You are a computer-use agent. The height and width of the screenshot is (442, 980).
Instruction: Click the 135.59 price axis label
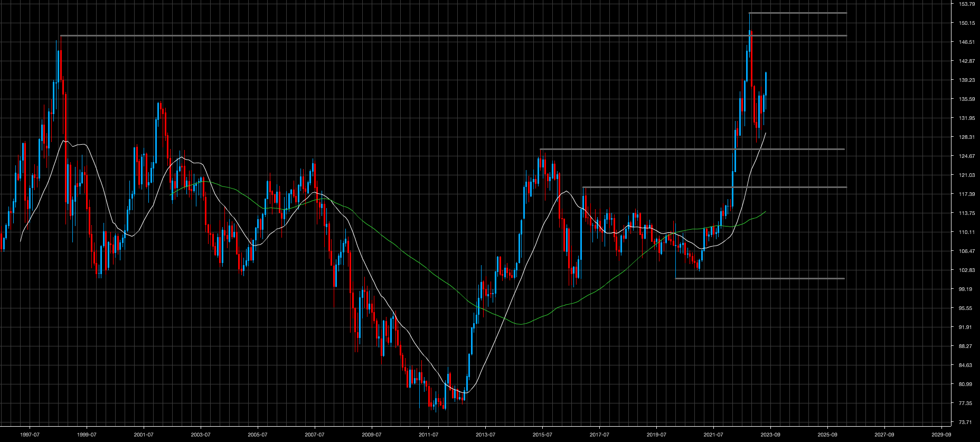pos(967,99)
